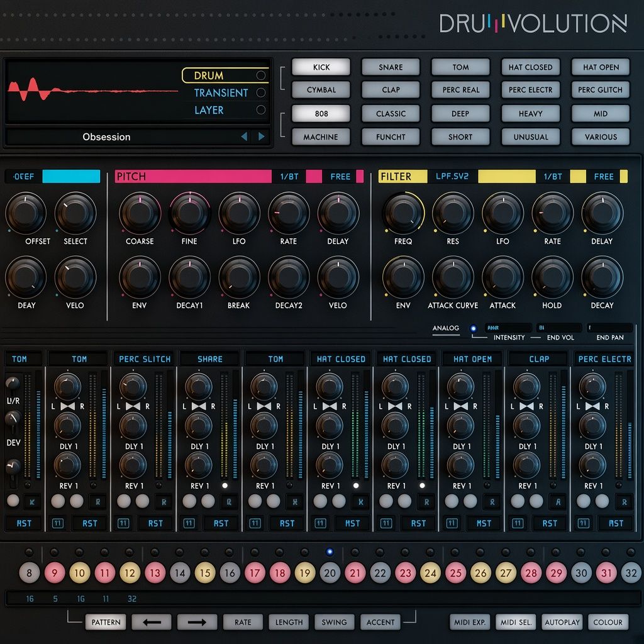
Task: Open the End Vol value field
Action: point(559,328)
